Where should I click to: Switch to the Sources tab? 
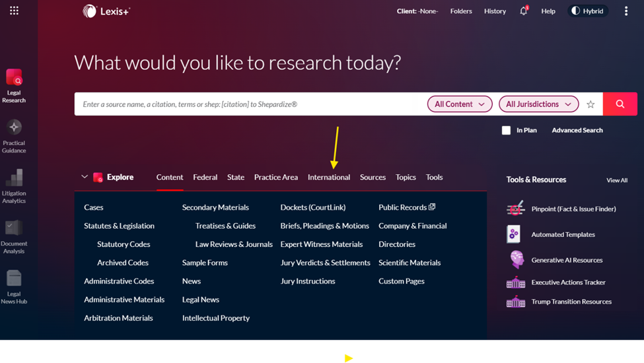pyautogui.click(x=373, y=177)
